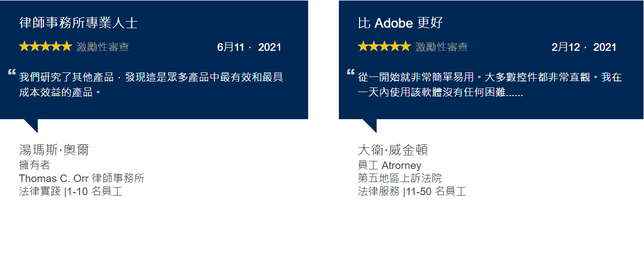Click the review text beginning 我們研究了其他產品

click(x=151, y=85)
